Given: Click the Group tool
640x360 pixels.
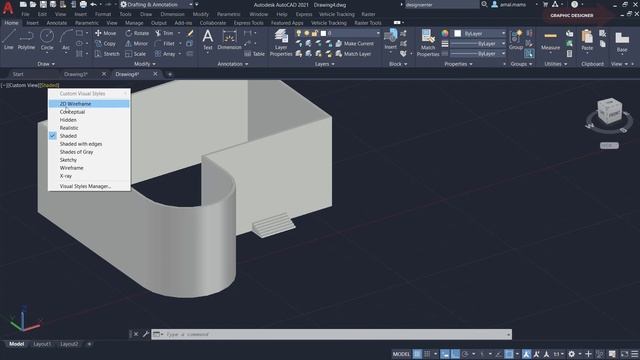Looking at the screenshot, I should [x=516, y=40].
